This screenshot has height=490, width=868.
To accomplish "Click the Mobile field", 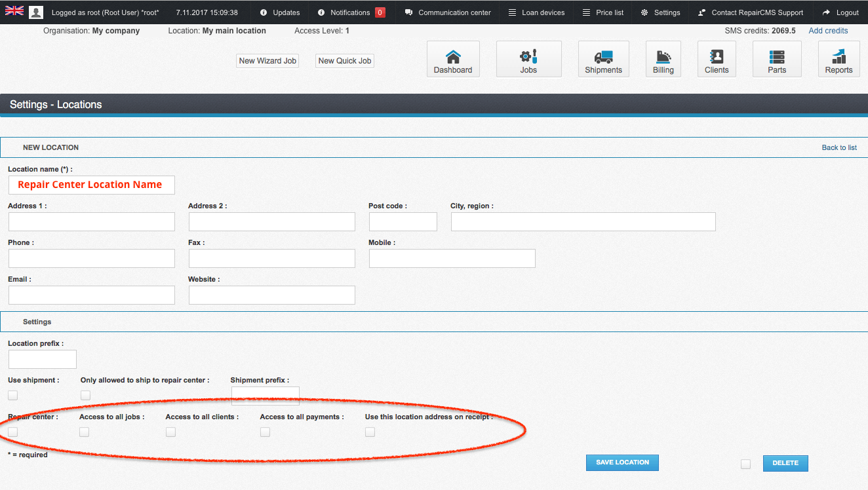I will pyautogui.click(x=452, y=258).
